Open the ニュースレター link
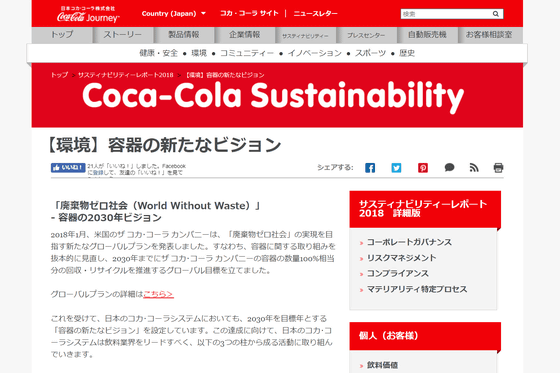Viewport: 560px width, 373px height. pos(315,14)
